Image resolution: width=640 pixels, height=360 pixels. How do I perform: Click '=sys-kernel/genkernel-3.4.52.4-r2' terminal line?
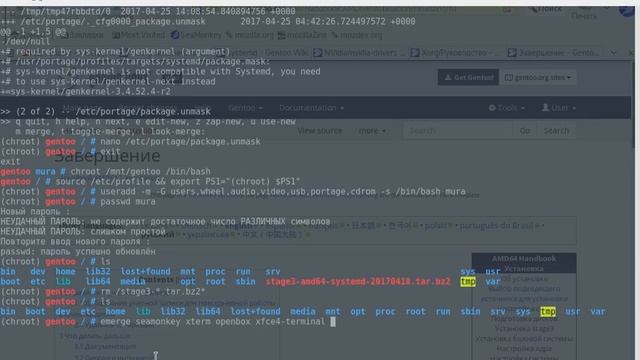(x=85, y=91)
